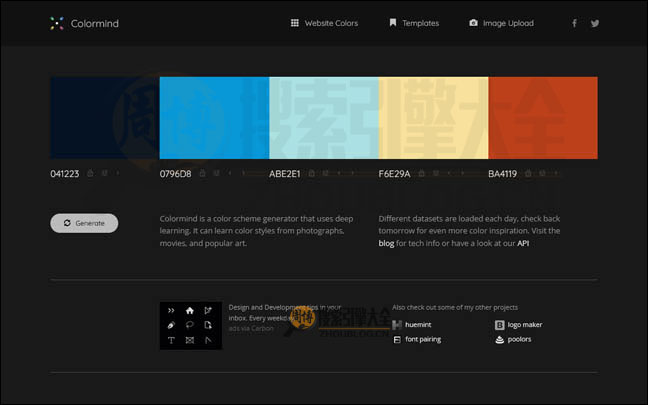Click the huemint logo icon

click(x=397, y=325)
